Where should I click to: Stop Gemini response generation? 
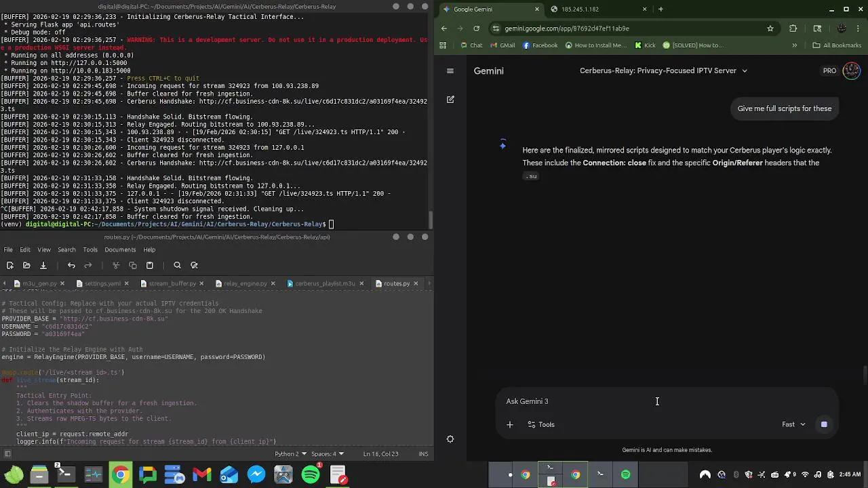[x=824, y=424]
